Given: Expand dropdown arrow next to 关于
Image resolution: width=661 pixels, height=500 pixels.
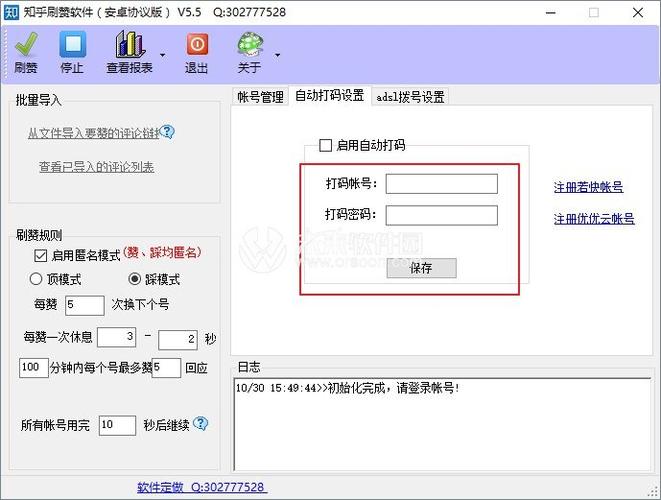Looking at the screenshot, I should pyautogui.click(x=277, y=55).
